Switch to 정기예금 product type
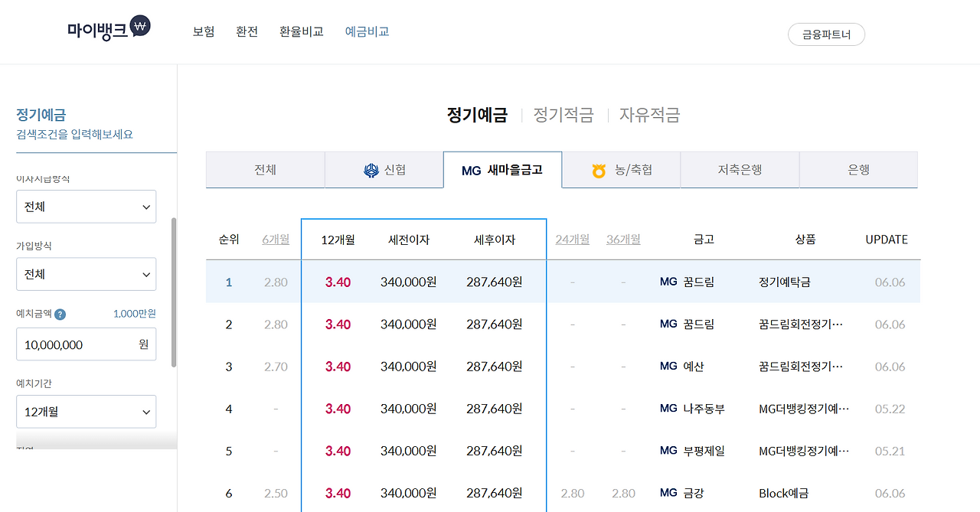The image size is (980, 512). coord(477,115)
